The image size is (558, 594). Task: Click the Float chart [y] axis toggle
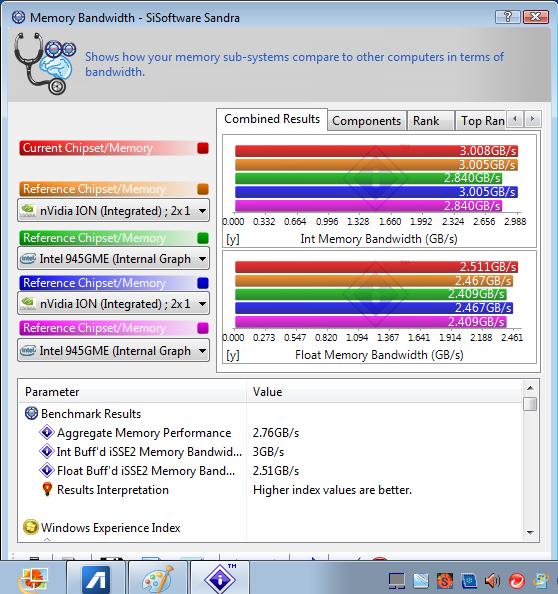pos(233,355)
